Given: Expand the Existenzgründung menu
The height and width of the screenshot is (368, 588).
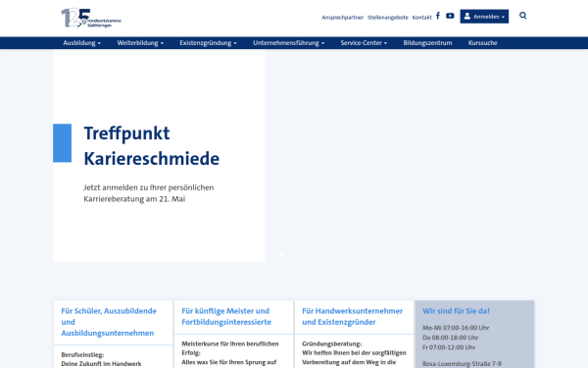Looking at the screenshot, I should point(208,43).
